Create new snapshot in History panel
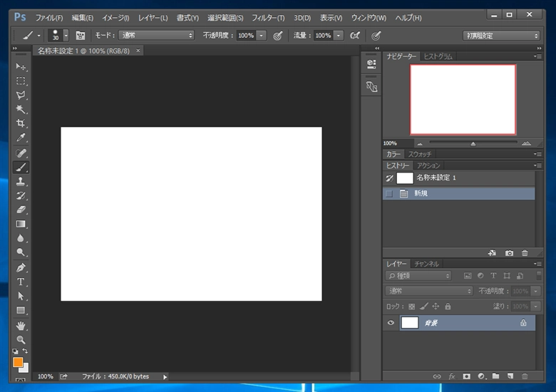The width and height of the screenshot is (556, 392). [x=509, y=253]
